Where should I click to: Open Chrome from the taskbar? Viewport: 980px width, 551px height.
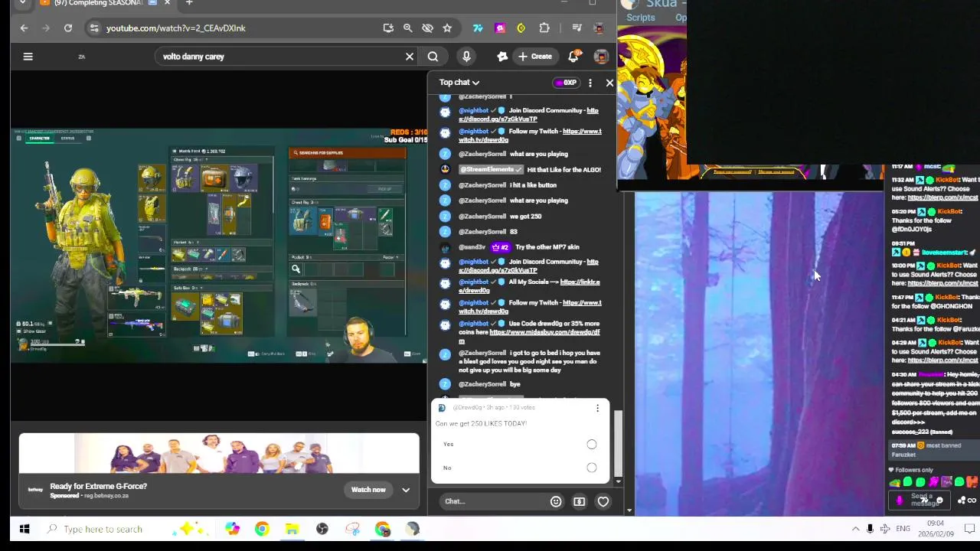coord(262,529)
